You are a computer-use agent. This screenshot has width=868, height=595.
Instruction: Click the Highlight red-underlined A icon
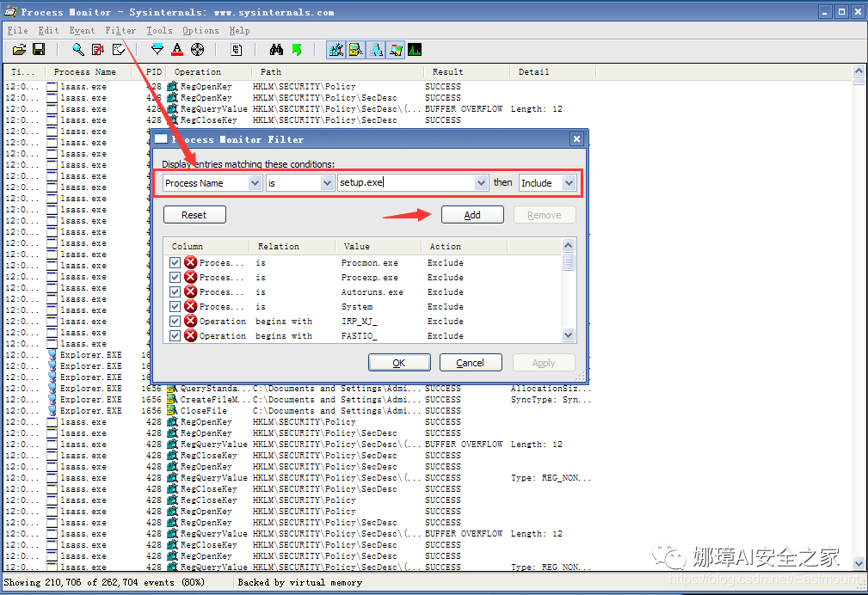[x=177, y=50]
